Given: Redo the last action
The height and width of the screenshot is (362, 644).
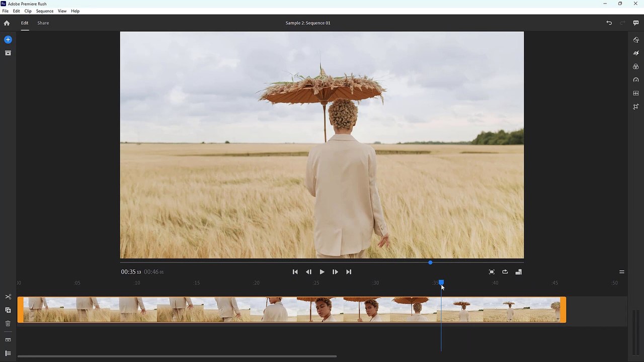Looking at the screenshot, I should 622,23.
